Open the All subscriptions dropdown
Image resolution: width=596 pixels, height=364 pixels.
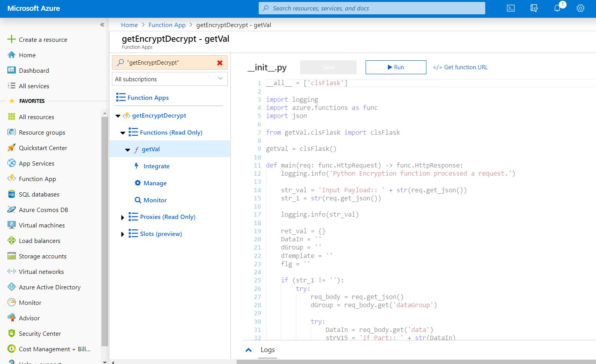pos(170,79)
